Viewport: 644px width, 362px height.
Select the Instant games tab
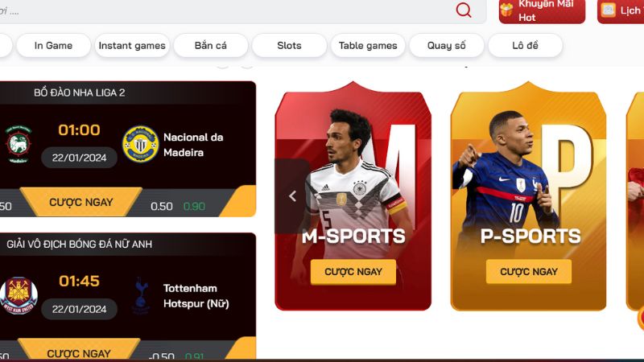132,46
